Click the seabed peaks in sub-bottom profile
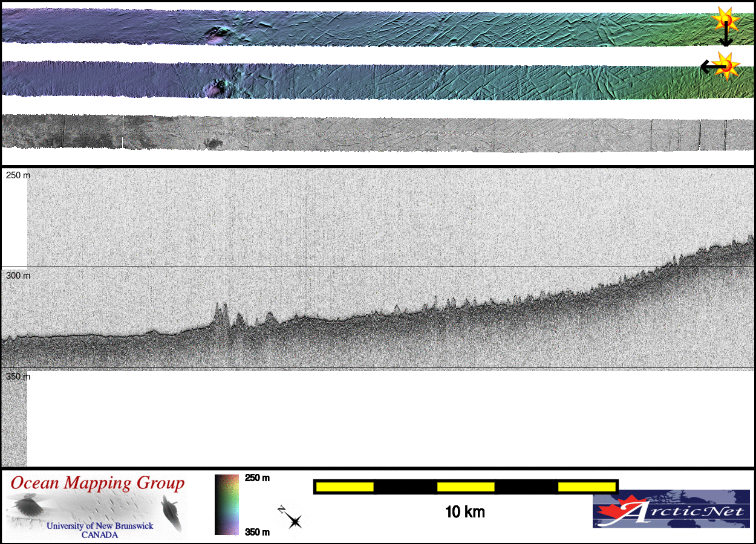 [x=222, y=313]
